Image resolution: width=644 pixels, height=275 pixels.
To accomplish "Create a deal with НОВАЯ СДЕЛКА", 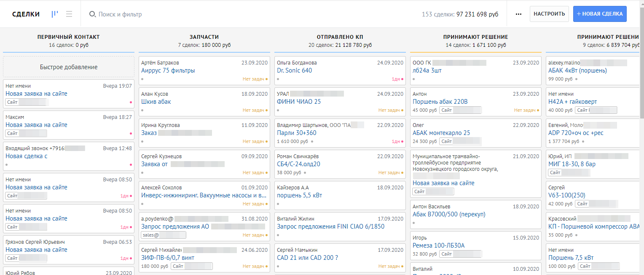I will pos(600,14).
